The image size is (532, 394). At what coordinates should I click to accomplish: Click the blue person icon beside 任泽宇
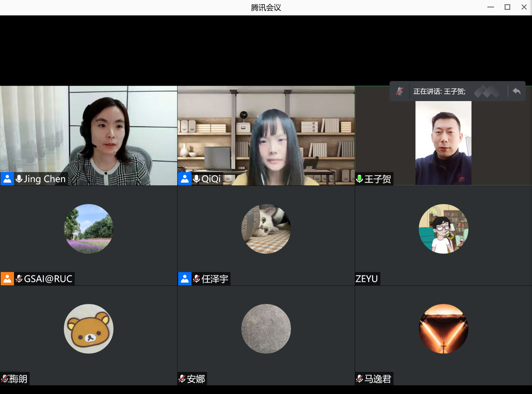(184, 279)
